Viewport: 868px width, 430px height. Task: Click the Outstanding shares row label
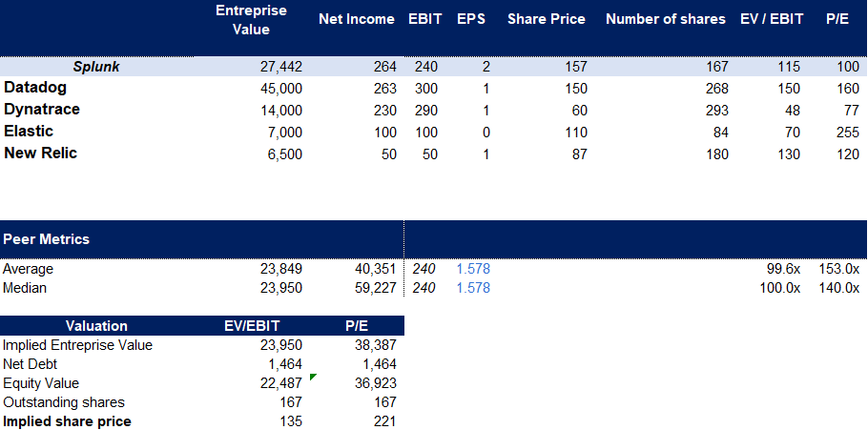(x=64, y=402)
